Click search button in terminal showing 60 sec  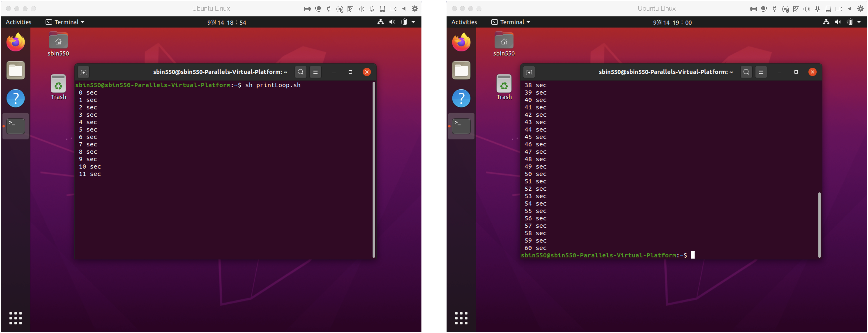(746, 72)
